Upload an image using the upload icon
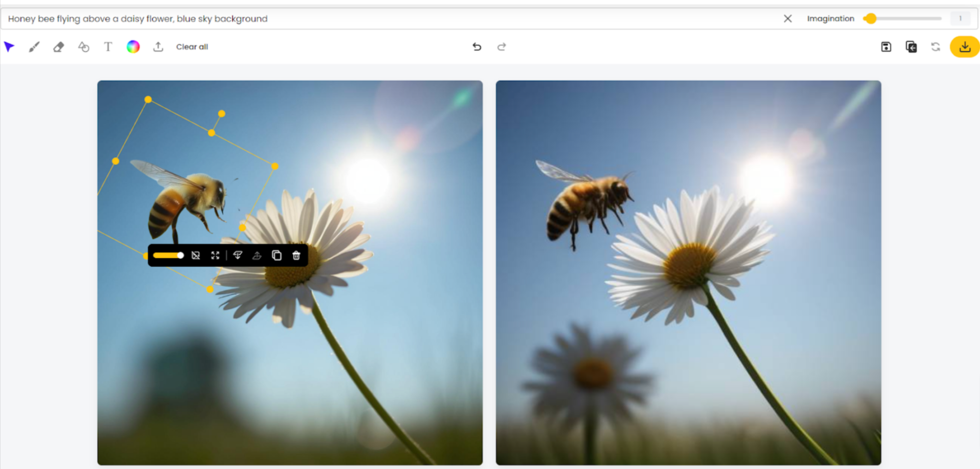Image resolution: width=980 pixels, height=469 pixels. (158, 46)
